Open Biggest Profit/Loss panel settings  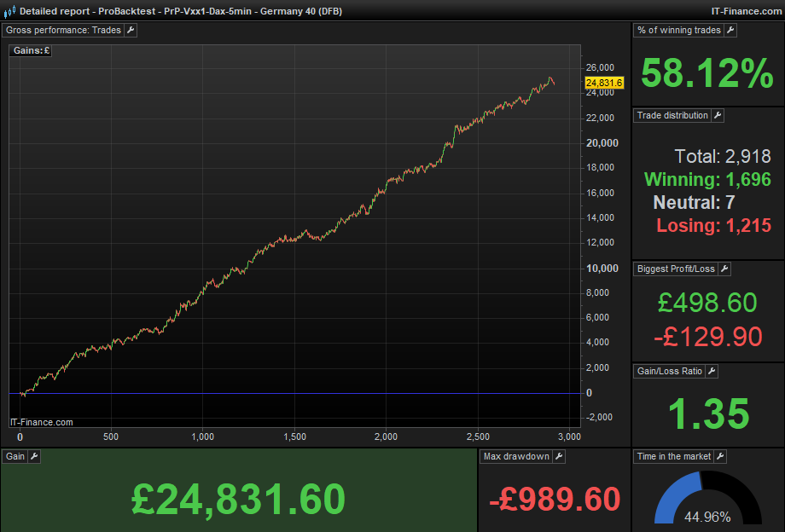(x=723, y=269)
